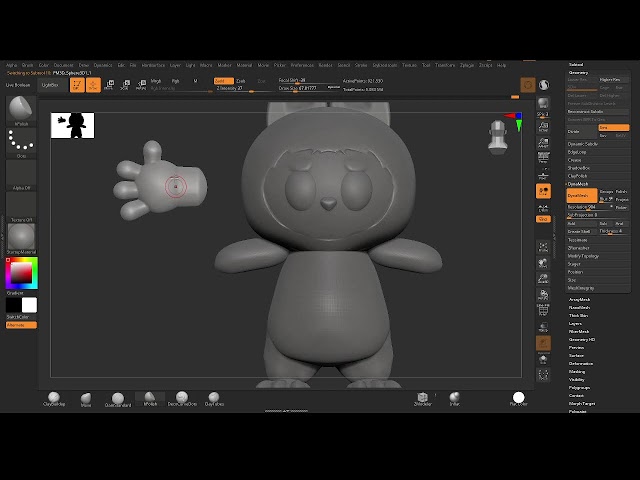The image size is (640, 480).
Task: Select the Move transform icon
Action: (109, 85)
